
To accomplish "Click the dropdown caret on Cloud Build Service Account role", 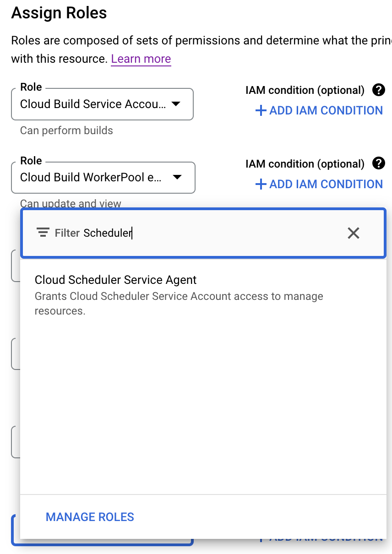I will tap(178, 104).
